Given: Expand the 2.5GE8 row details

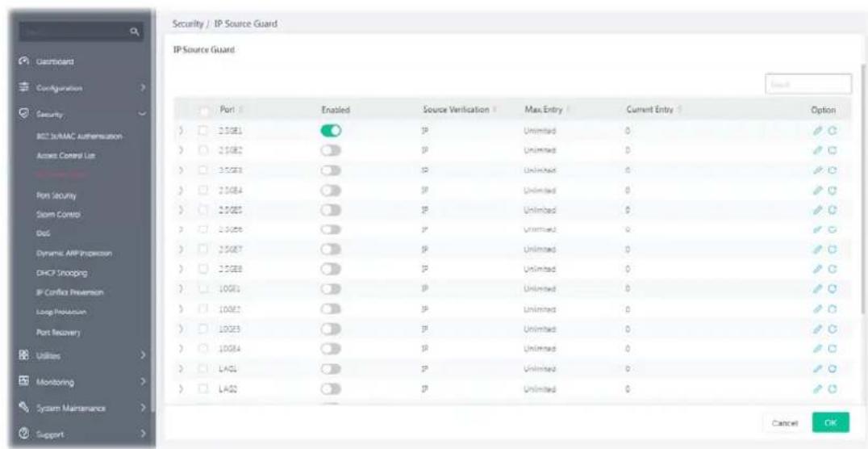Looking at the screenshot, I should 182,269.
